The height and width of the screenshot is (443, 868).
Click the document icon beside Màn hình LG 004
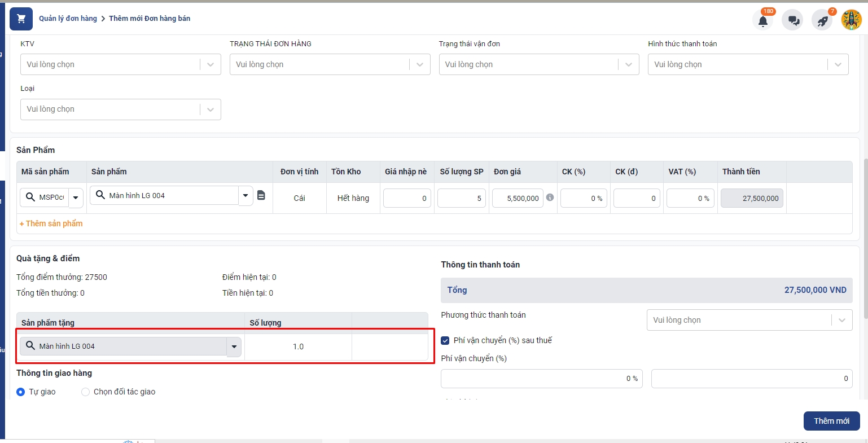pos(261,195)
